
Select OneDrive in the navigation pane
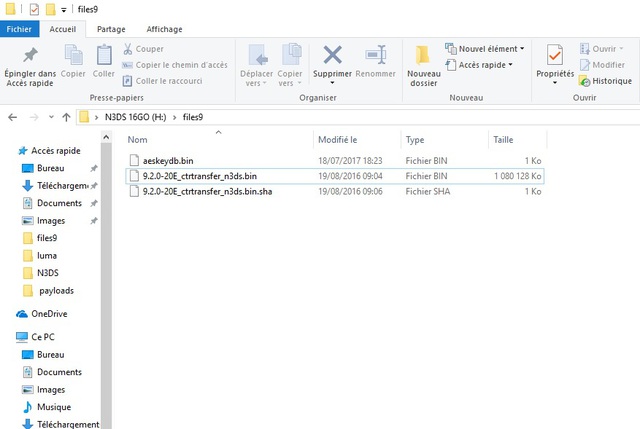coord(49,313)
